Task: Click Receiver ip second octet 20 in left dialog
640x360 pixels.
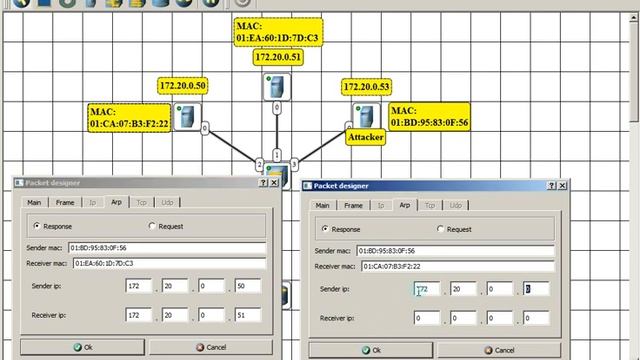Action: pyautogui.click(x=175, y=315)
